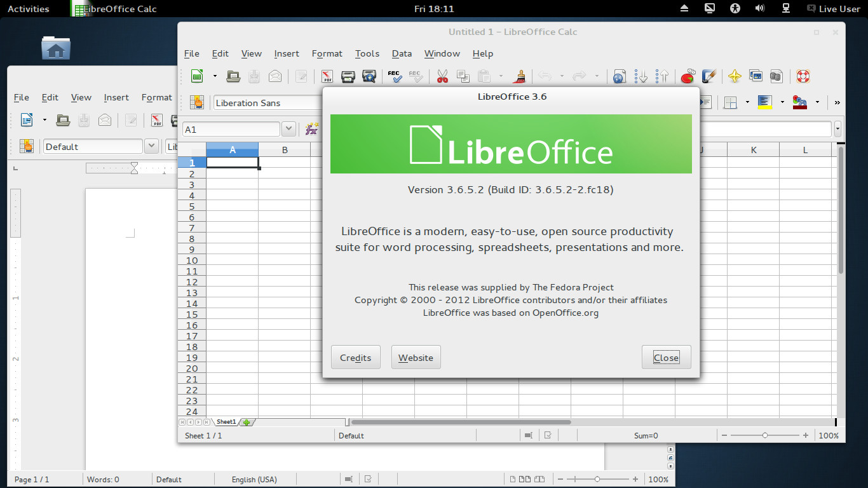Click zoom in plus button in Calc status bar
The width and height of the screenshot is (868, 488).
(x=806, y=435)
